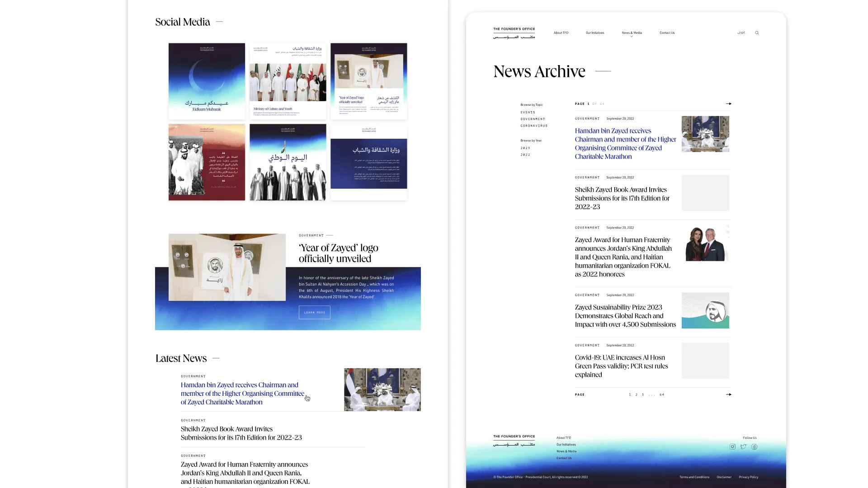
Task: Switch language with the Arabic toggle
Action: 741,33
